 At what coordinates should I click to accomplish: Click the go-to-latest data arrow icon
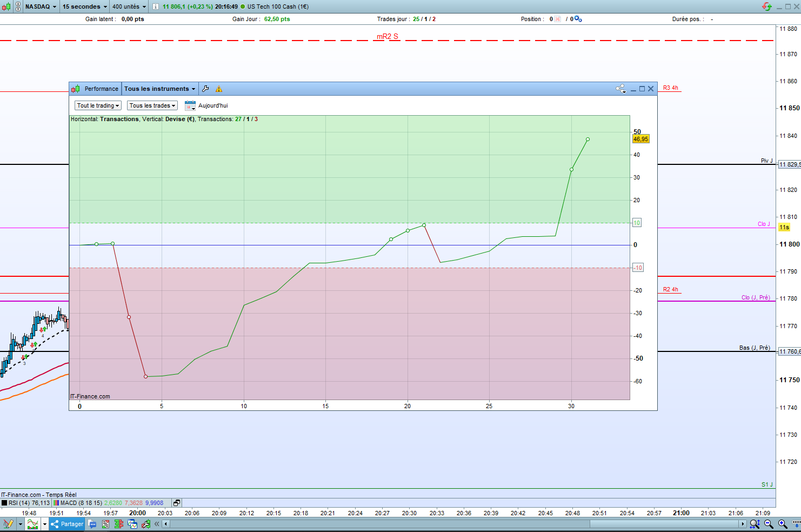(x=796, y=524)
